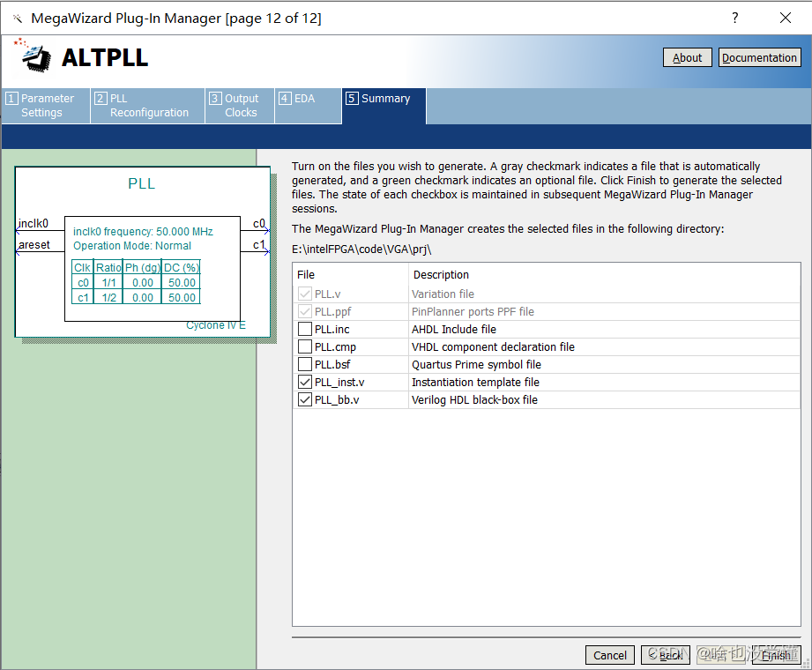
Task: Click Finish to generate files
Action: (776, 655)
